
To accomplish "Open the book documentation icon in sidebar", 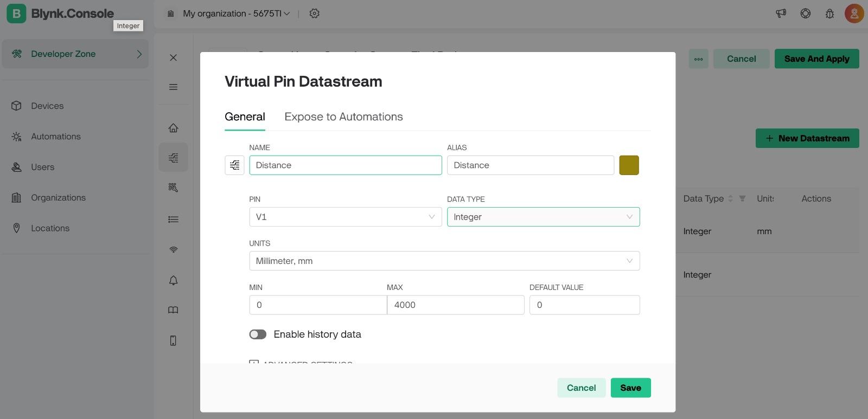I will point(173,310).
